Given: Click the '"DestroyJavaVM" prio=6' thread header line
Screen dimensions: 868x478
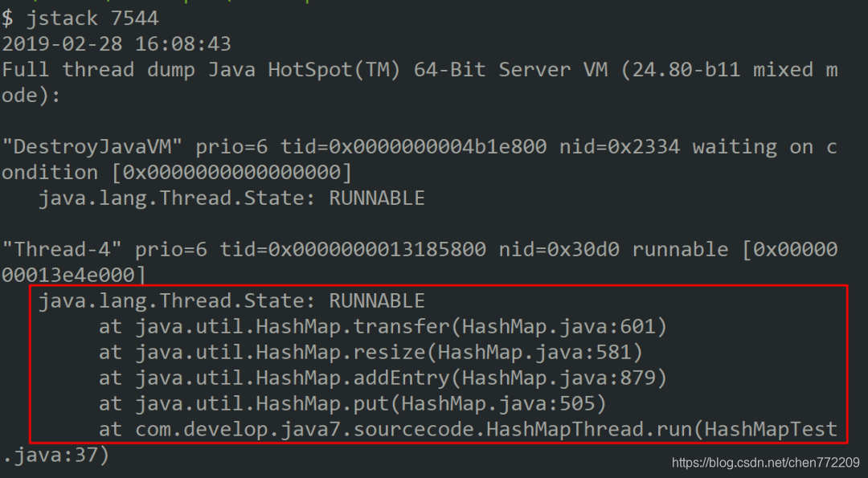Looking at the screenshot, I should click(420, 146).
